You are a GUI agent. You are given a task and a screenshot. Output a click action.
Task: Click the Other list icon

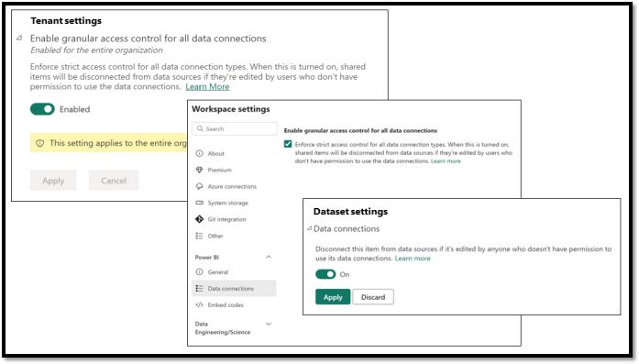click(x=199, y=236)
